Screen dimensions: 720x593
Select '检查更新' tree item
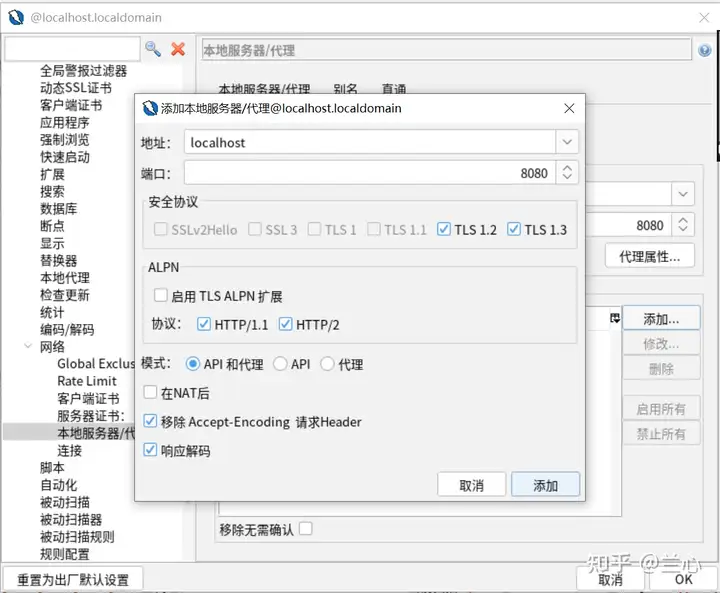65,295
